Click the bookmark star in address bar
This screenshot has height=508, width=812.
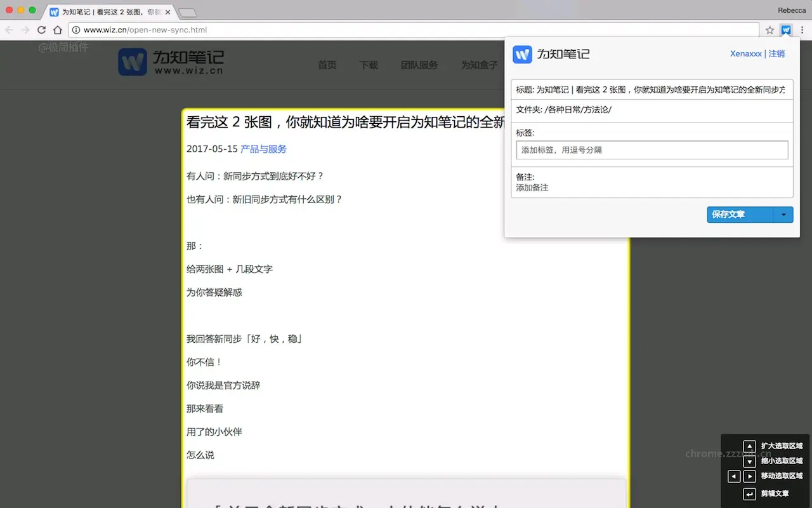pyautogui.click(x=769, y=30)
